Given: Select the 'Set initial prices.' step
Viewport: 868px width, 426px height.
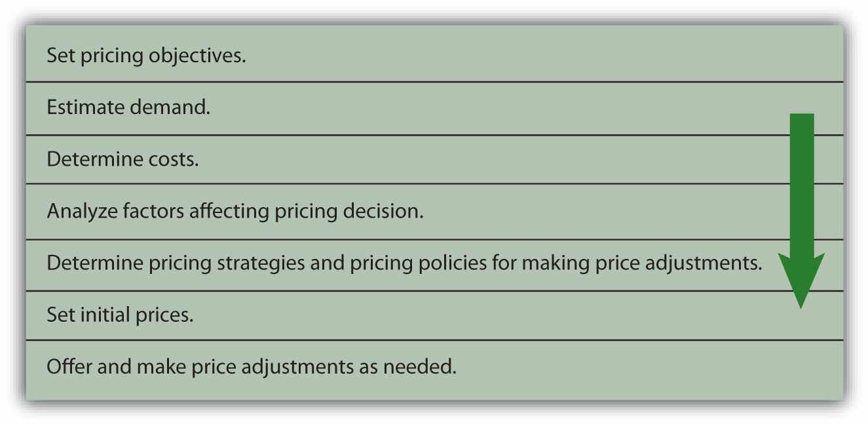Looking at the screenshot, I should 120,315.
